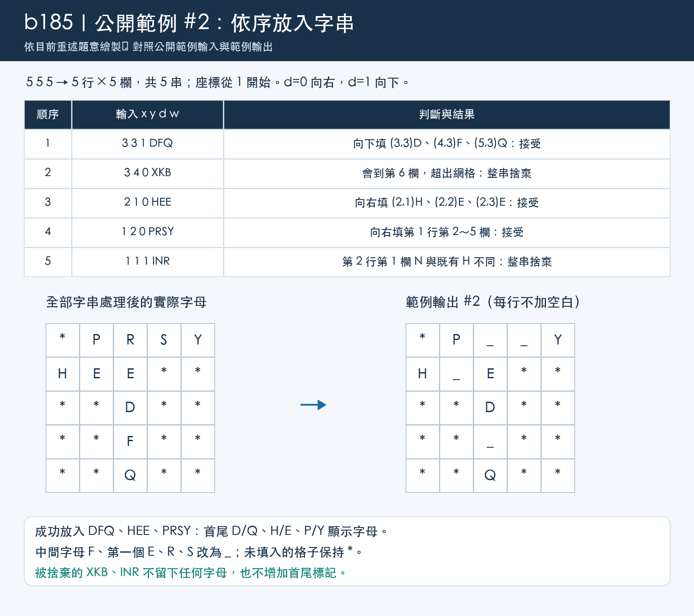Click the '順序' table header

pos(48,115)
